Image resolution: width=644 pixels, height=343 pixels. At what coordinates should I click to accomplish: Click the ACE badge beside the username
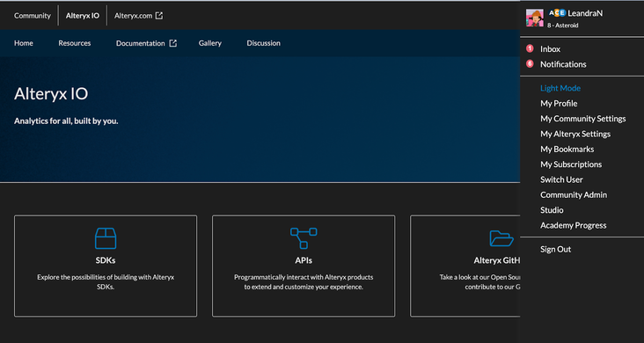(557, 13)
